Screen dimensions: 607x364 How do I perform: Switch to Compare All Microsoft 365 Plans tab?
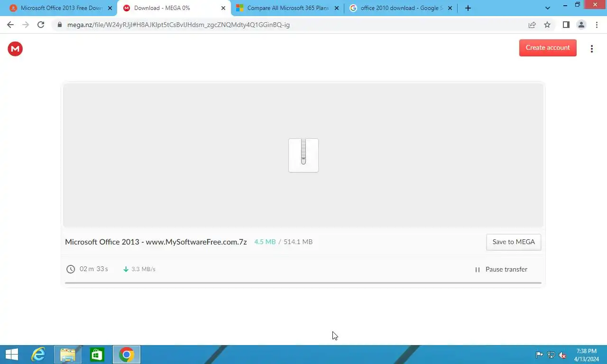[x=287, y=8]
